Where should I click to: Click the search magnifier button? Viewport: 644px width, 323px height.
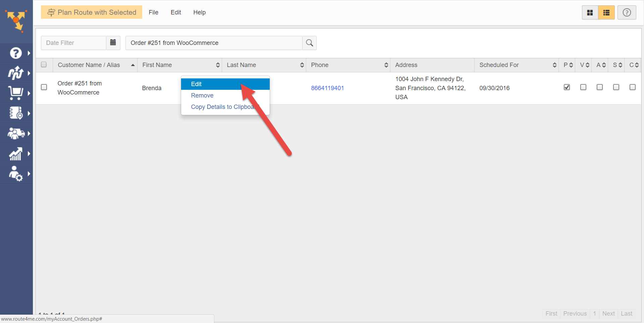pyautogui.click(x=309, y=43)
